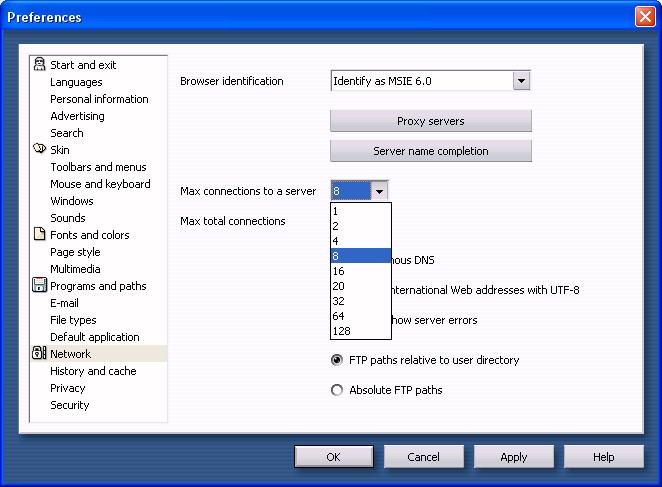The image size is (662, 487).
Task: Select Absolute FTP paths option
Action: pyautogui.click(x=337, y=390)
